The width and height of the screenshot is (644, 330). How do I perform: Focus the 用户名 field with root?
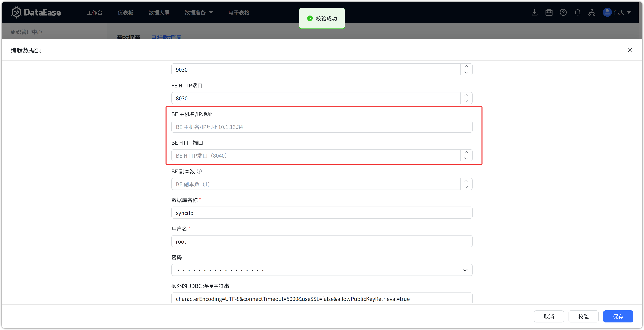click(x=322, y=241)
